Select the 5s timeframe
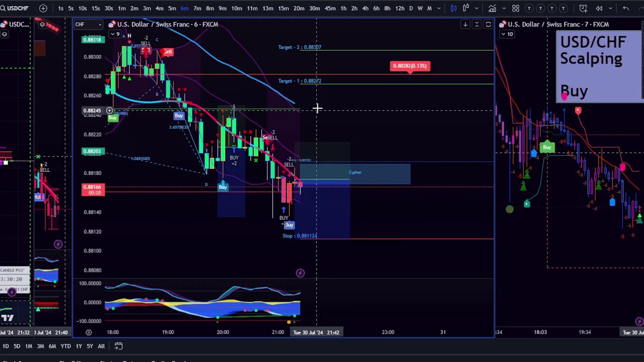 (71, 8)
